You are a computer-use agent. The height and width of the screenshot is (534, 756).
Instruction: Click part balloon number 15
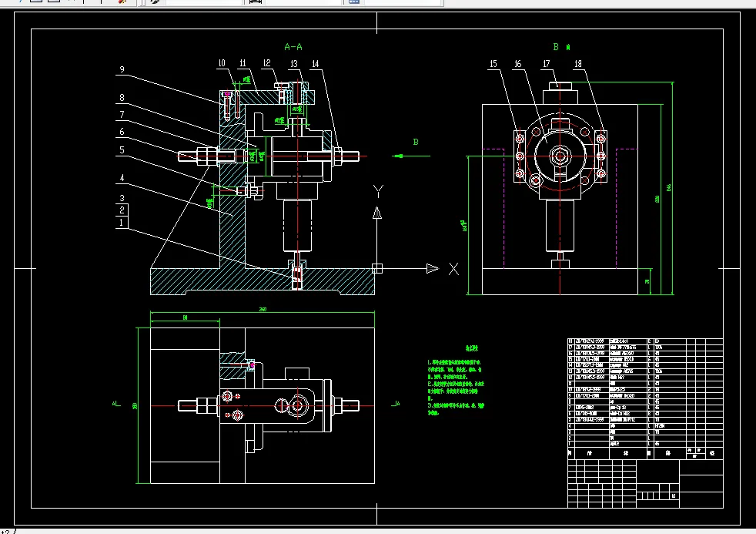[x=493, y=64]
